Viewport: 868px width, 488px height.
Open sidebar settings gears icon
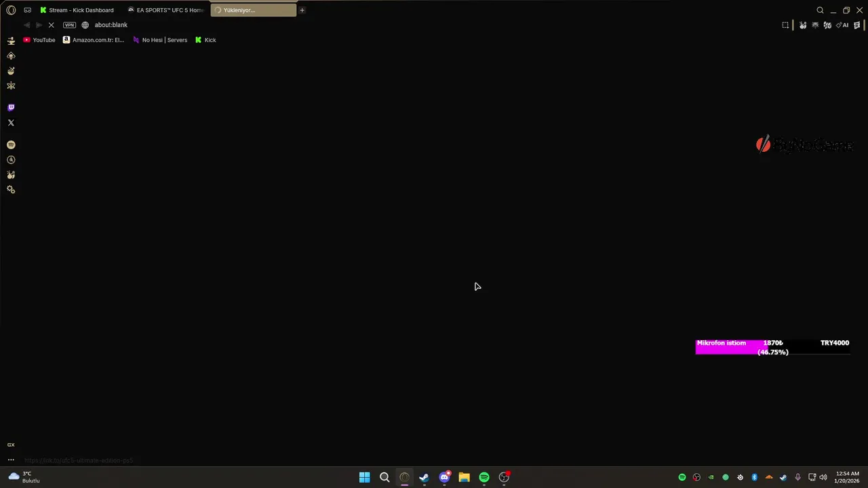click(11, 190)
